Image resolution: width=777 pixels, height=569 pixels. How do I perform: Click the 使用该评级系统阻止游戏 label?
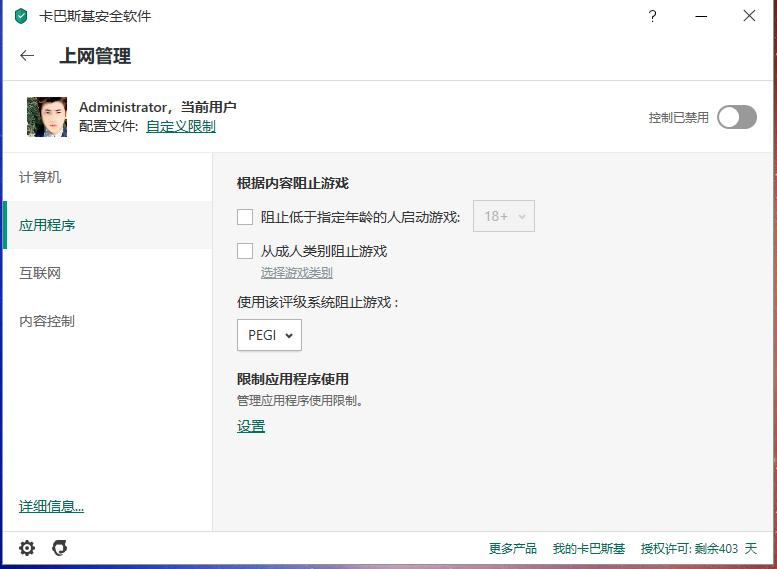coord(318,302)
